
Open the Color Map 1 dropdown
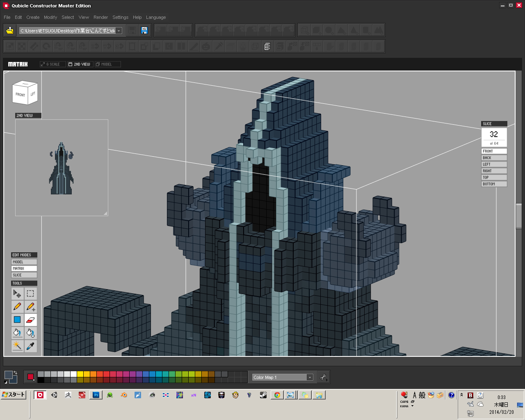[310, 377]
